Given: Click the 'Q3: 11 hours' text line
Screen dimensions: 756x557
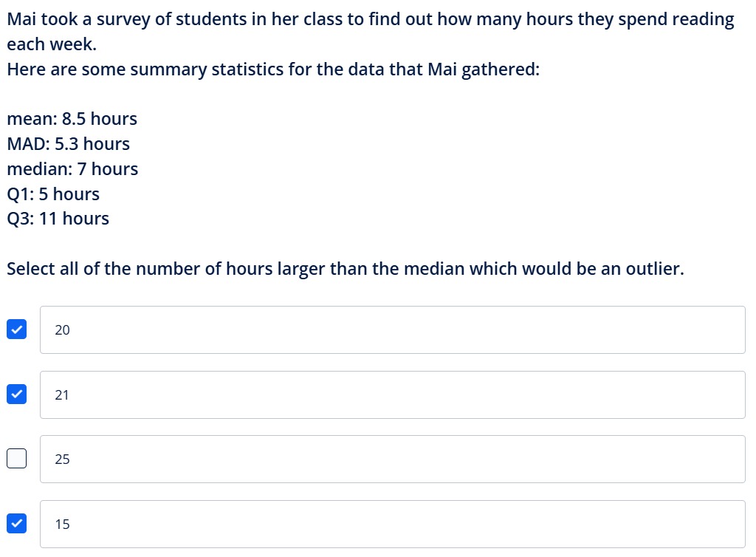Looking at the screenshot, I should click(x=58, y=219).
